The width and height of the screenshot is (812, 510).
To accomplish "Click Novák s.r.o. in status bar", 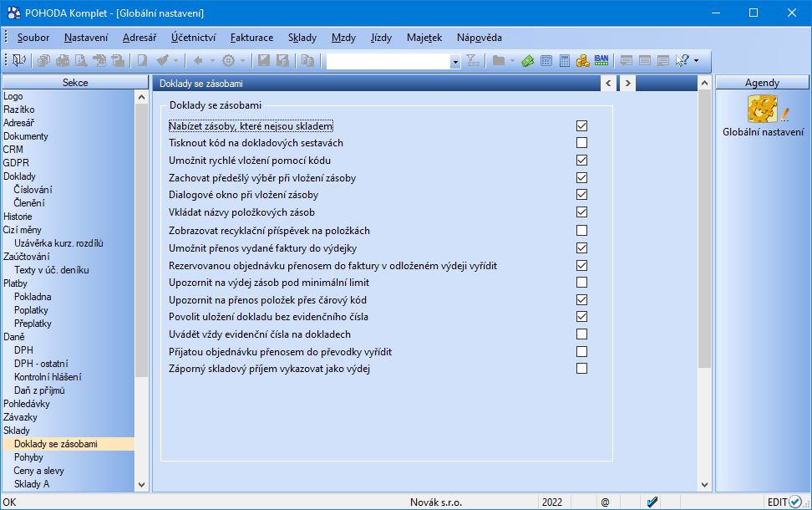I will (x=436, y=502).
